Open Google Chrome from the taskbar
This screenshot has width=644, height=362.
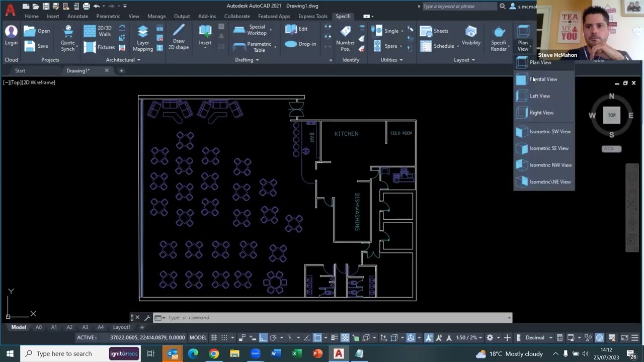click(214, 353)
